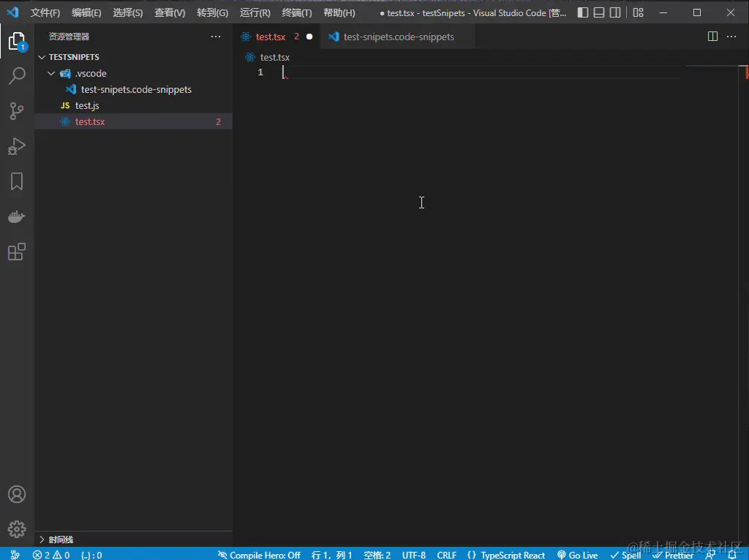Click the VS Code logo icon
The width and height of the screenshot is (749, 560).
[13, 12]
